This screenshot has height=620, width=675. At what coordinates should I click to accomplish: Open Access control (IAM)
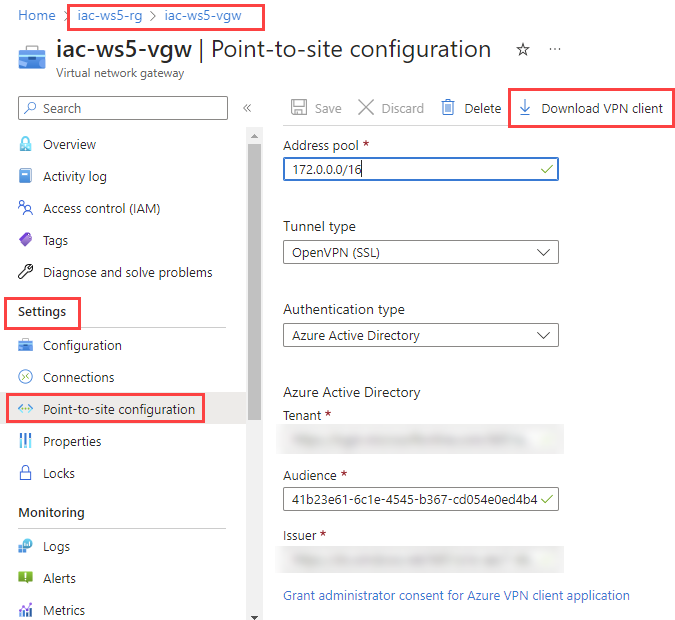coord(102,209)
